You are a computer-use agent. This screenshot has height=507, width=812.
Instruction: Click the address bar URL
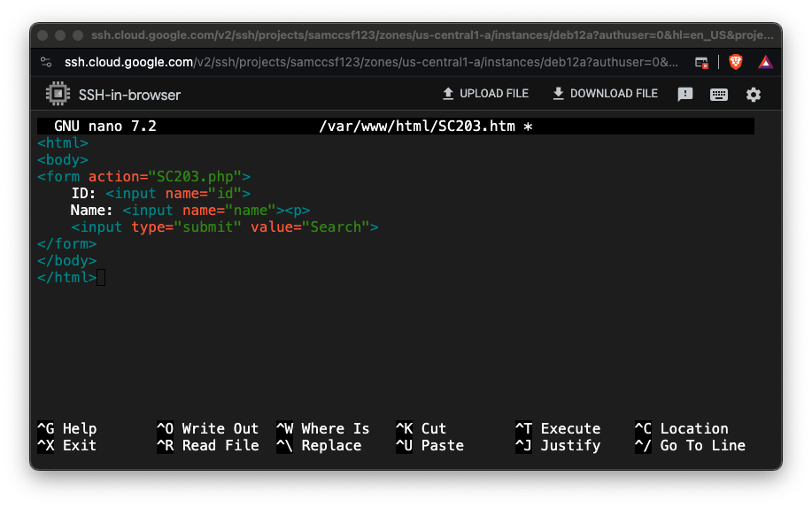tap(371, 63)
